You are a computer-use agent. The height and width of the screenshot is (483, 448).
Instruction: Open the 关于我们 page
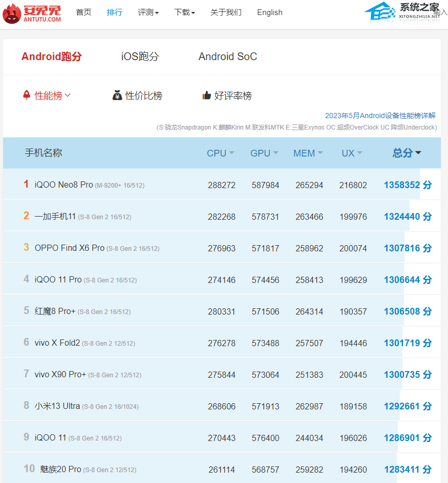[226, 12]
